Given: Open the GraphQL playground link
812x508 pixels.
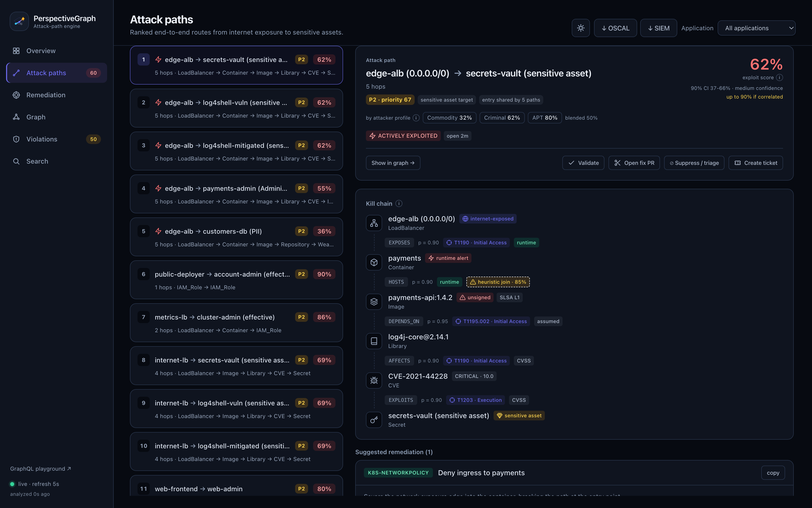Looking at the screenshot, I should coord(40,469).
